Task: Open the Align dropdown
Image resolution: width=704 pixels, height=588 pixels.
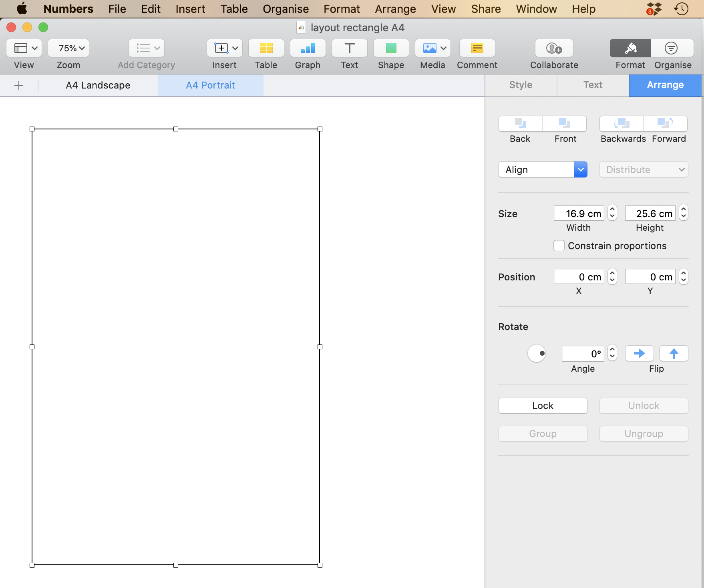Action: [543, 170]
